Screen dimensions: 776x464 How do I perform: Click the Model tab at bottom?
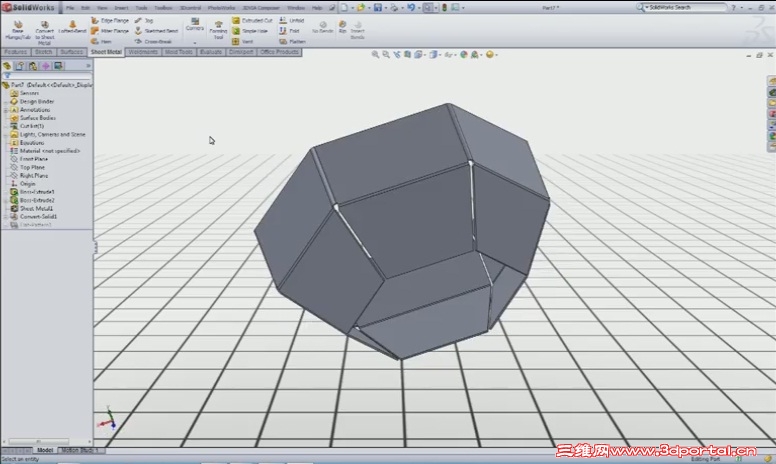[45, 450]
